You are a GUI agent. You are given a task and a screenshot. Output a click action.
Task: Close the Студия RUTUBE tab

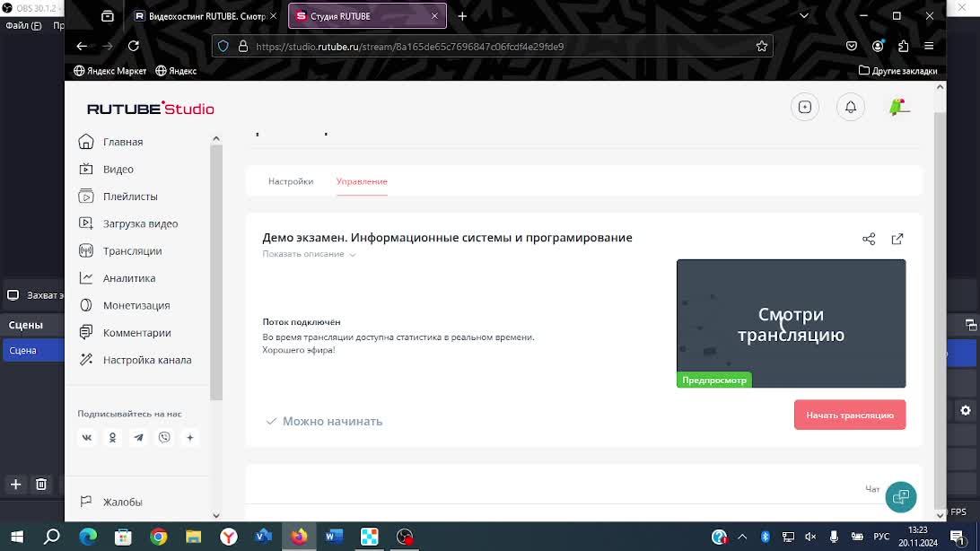tap(434, 16)
